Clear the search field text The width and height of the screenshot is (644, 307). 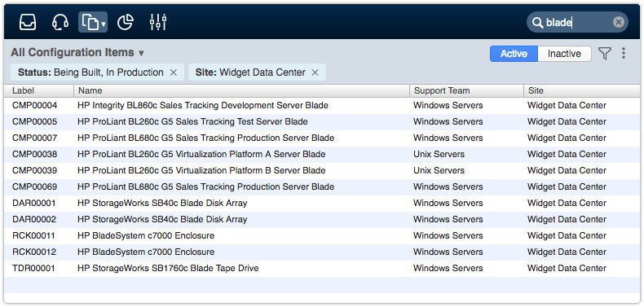click(x=619, y=22)
